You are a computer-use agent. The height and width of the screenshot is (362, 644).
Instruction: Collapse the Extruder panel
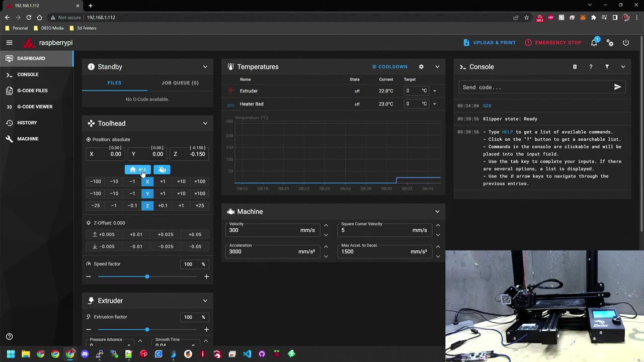tap(205, 301)
